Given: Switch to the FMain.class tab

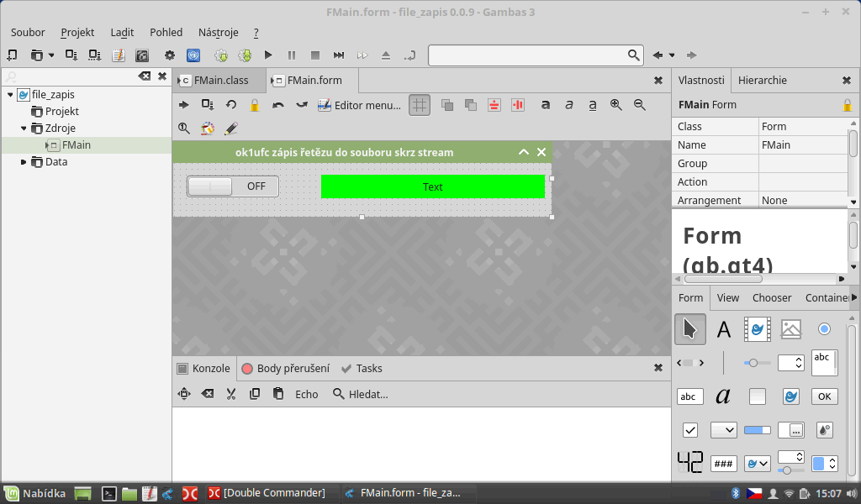Looking at the screenshot, I should (x=220, y=81).
